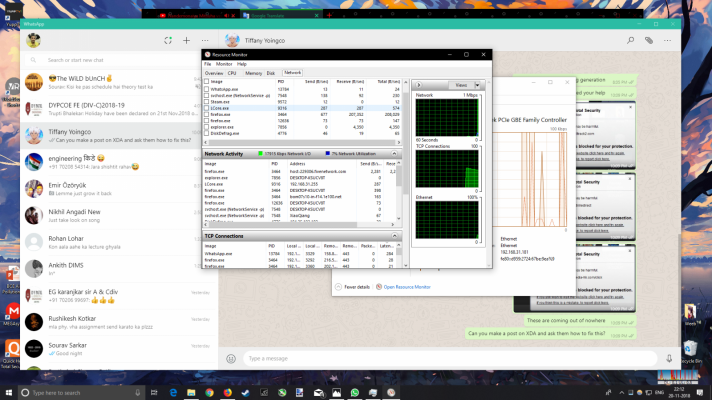Switch to Resource Monitor via taskbar icon
This screenshot has width=712, height=400.
click(x=391, y=393)
